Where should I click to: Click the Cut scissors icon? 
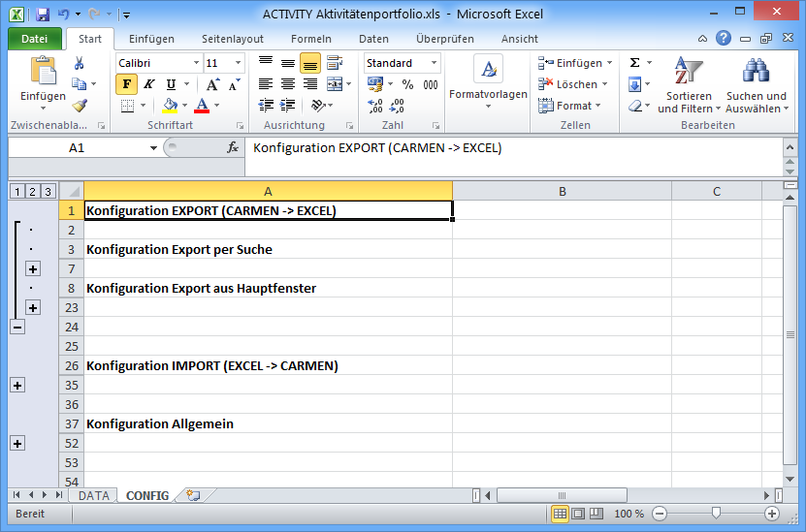80,63
